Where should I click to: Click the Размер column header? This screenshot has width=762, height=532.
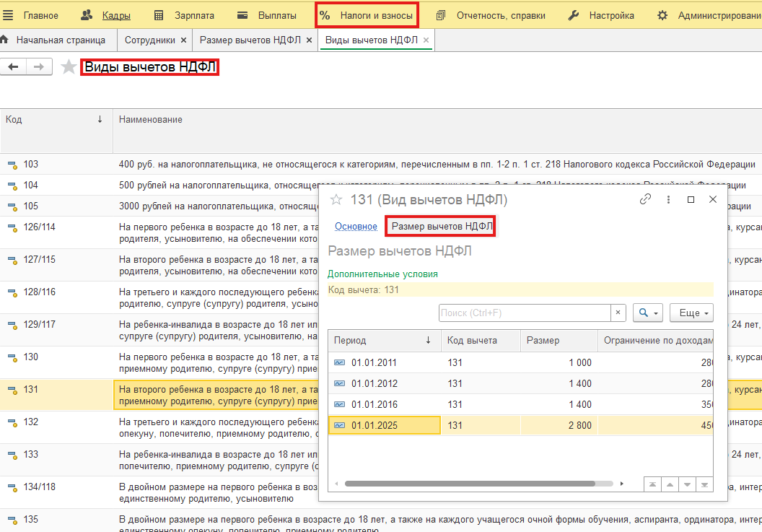[559, 341]
